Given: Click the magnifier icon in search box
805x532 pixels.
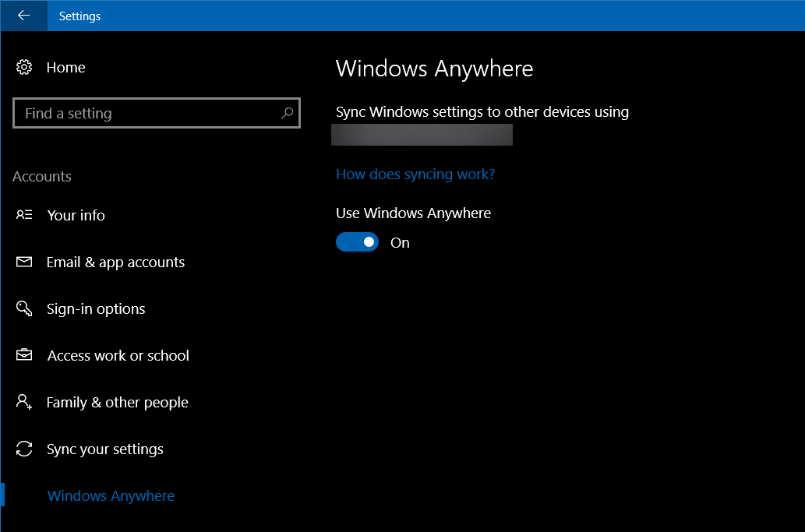Looking at the screenshot, I should point(287,113).
